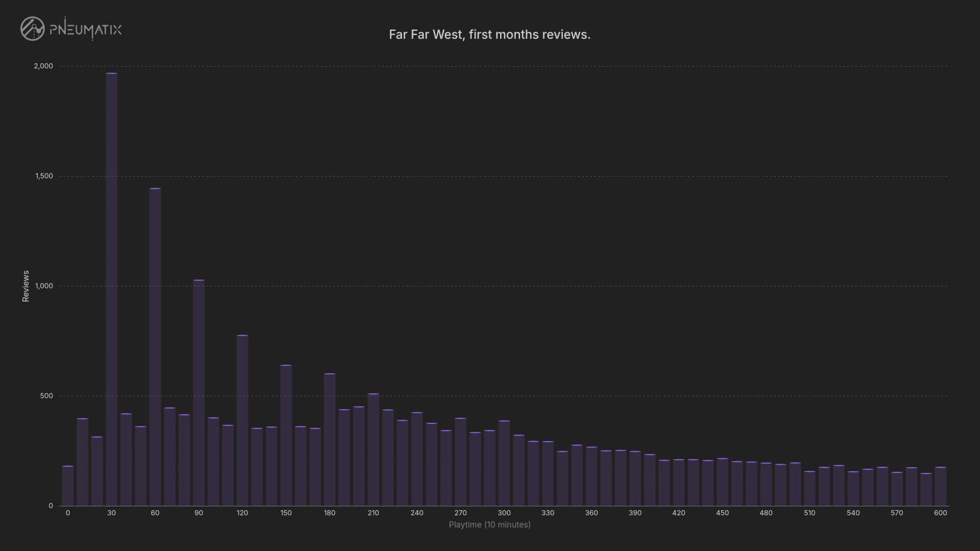Image resolution: width=980 pixels, height=551 pixels.
Task: Select the tallest bar at 30 minutes
Action: [111, 290]
